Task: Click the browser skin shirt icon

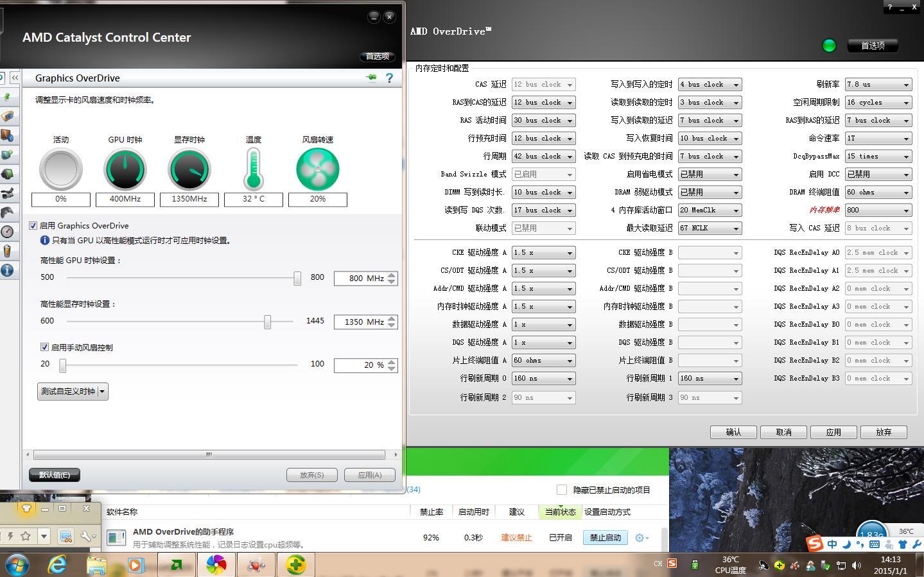Action: point(26,508)
